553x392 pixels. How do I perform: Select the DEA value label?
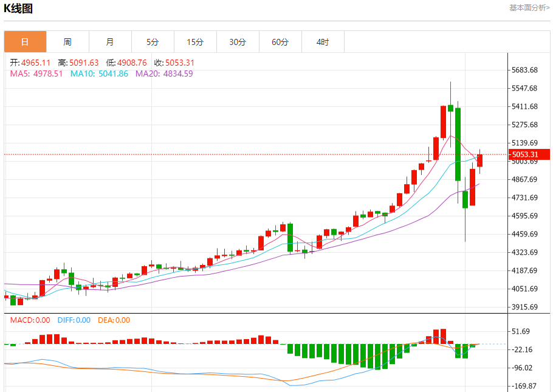coord(114,320)
